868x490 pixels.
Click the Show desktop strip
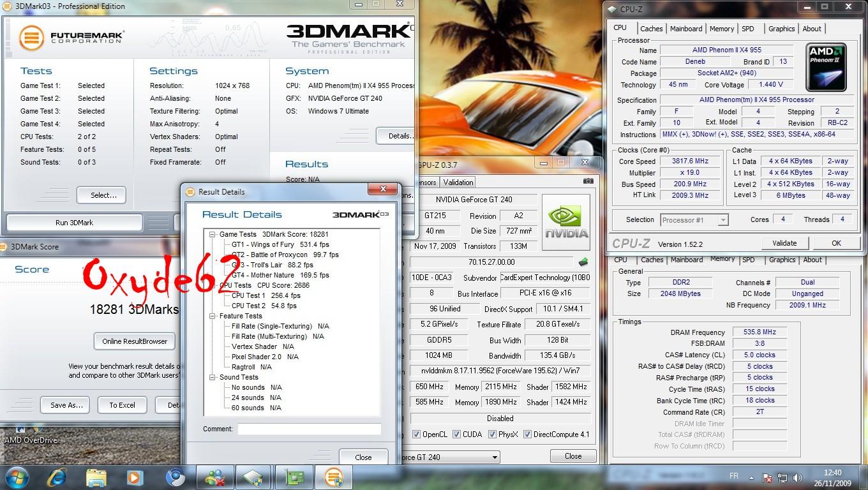[863, 477]
